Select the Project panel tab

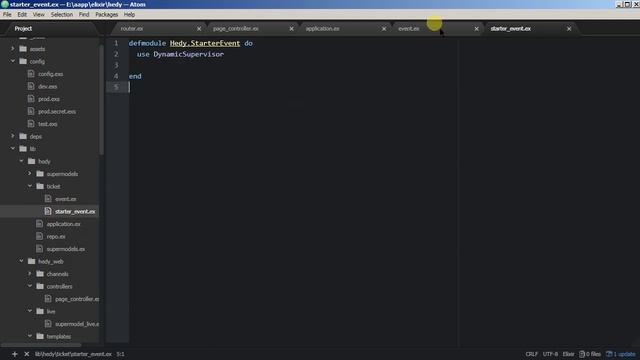pos(23,29)
